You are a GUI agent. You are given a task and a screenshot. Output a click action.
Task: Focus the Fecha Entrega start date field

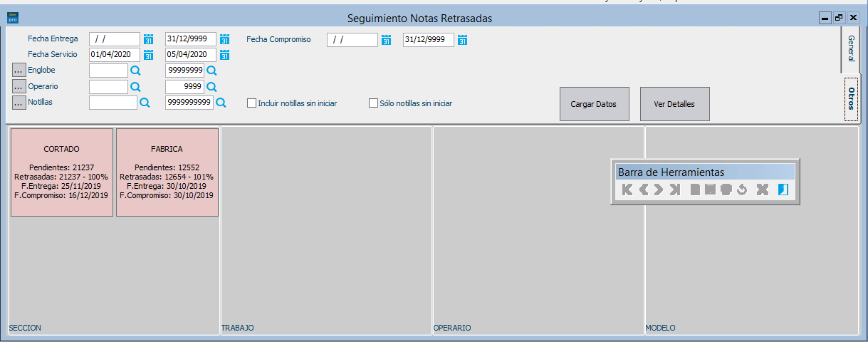(115, 39)
